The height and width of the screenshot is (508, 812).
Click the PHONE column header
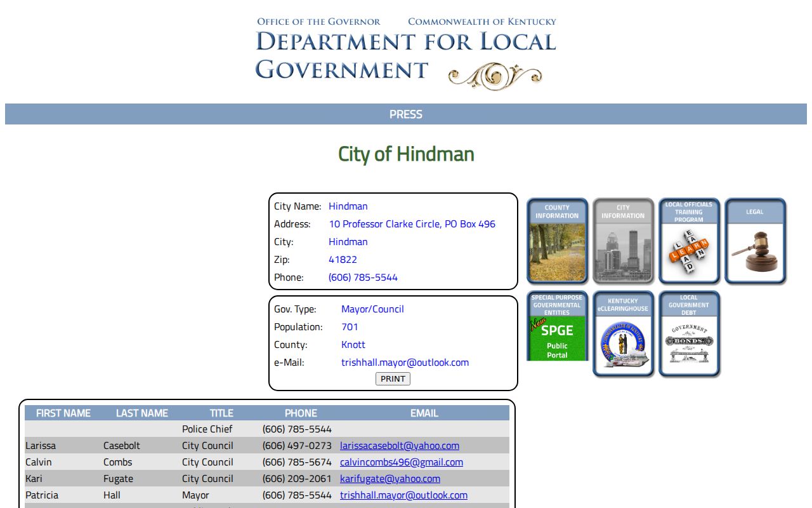tap(301, 413)
